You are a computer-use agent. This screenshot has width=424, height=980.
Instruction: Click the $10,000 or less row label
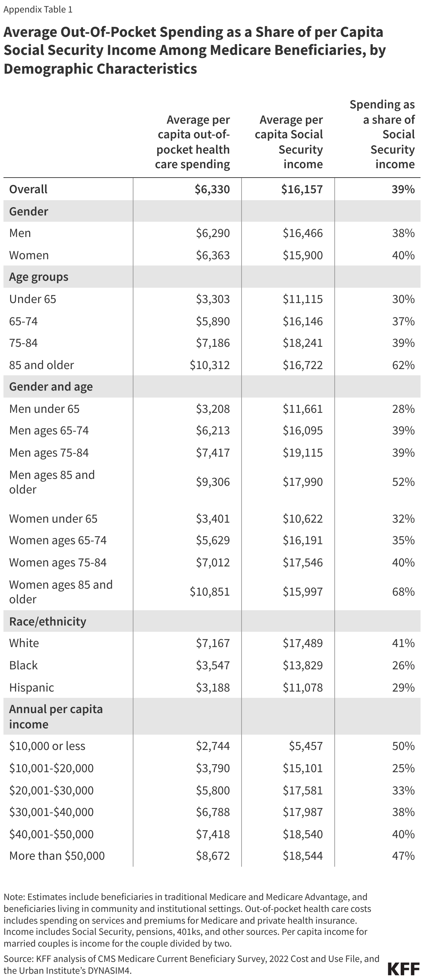[x=47, y=746]
